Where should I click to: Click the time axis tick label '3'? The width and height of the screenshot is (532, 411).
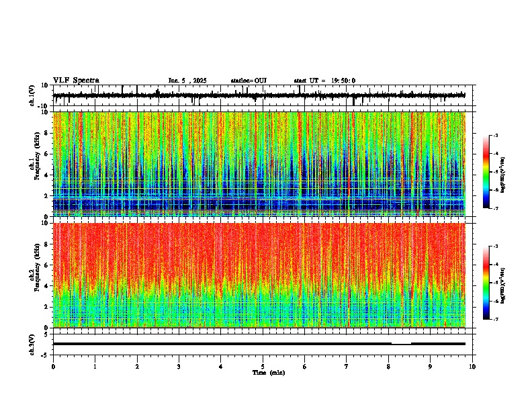coord(179,367)
